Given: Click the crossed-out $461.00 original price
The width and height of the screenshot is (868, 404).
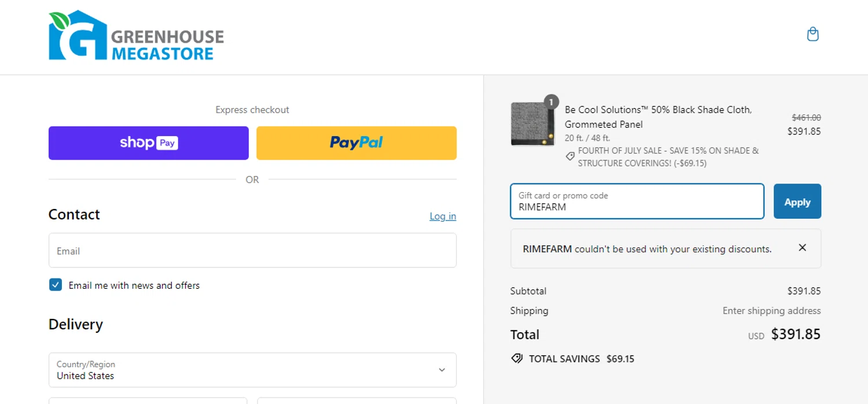Looking at the screenshot, I should click(806, 117).
